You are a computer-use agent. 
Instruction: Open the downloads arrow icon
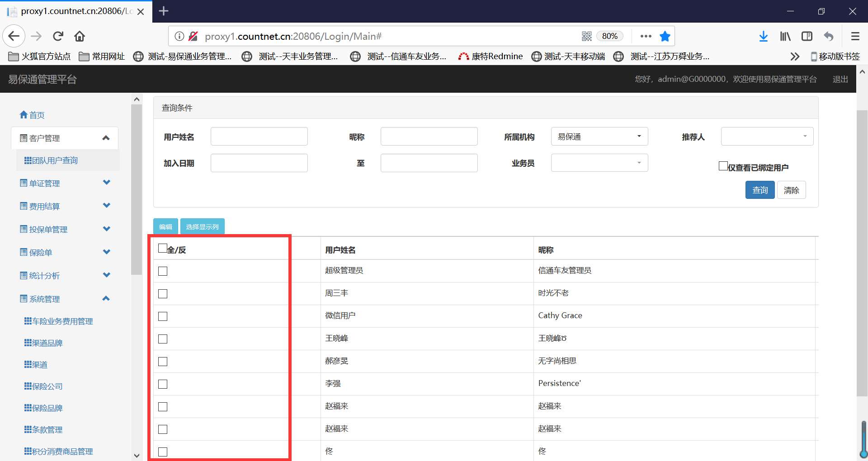(763, 36)
